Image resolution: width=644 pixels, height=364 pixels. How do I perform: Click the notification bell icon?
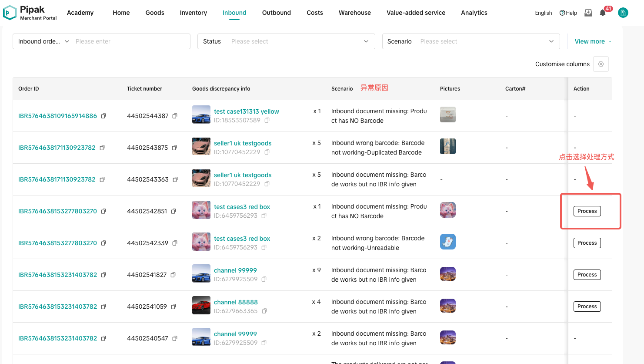coord(603,13)
